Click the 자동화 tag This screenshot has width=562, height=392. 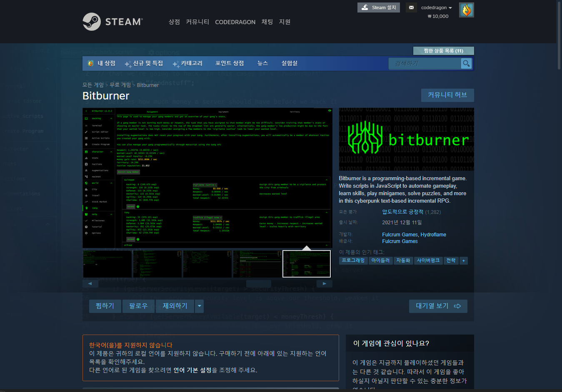click(403, 261)
